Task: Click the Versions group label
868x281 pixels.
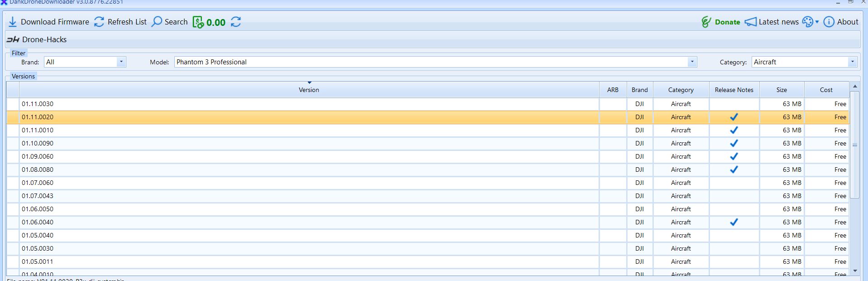Action: [23, 76]
